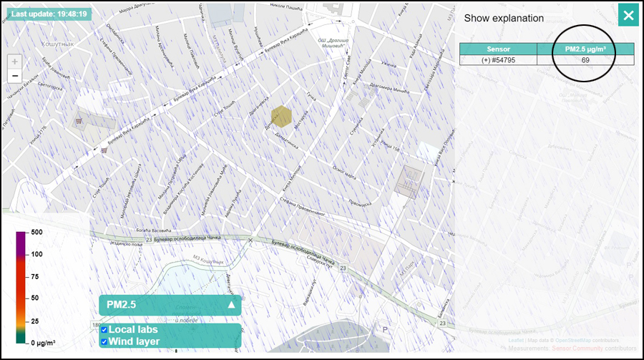Click the parking P icon on map
The height and width of the screenshot is (360, 644).
[x=385, y=330]
